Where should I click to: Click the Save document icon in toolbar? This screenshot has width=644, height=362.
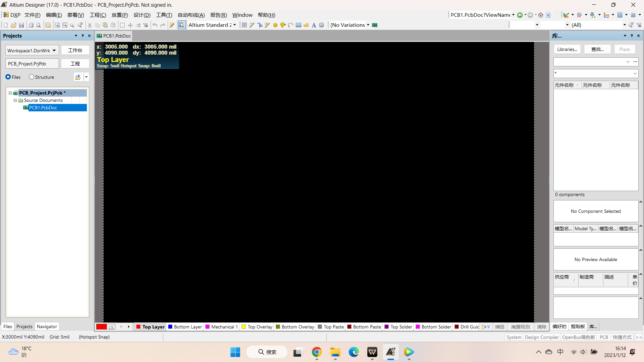[21, 25]
